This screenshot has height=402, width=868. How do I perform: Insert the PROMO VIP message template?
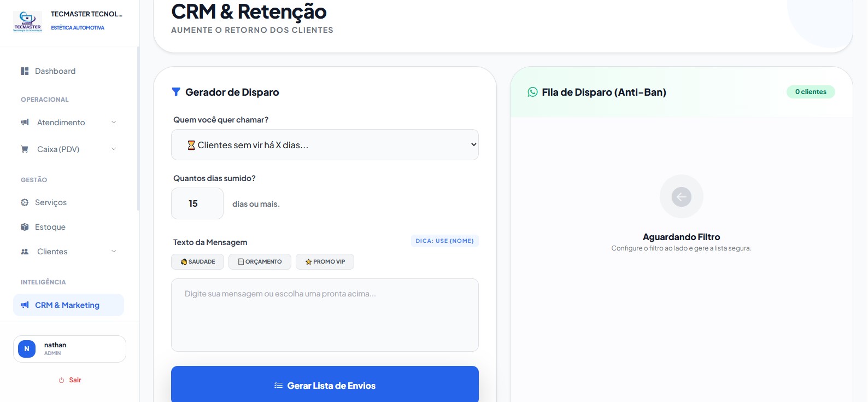(x=325, y=262)
